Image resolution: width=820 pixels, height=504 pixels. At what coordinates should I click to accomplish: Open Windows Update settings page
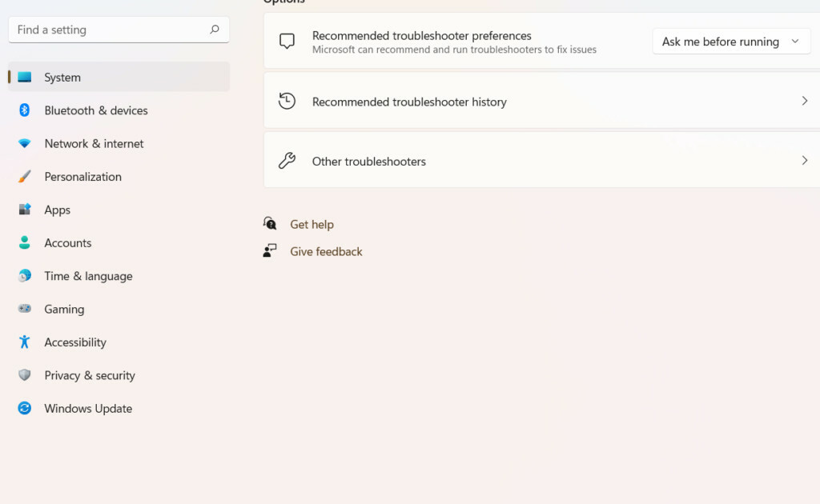click(88, 408)
